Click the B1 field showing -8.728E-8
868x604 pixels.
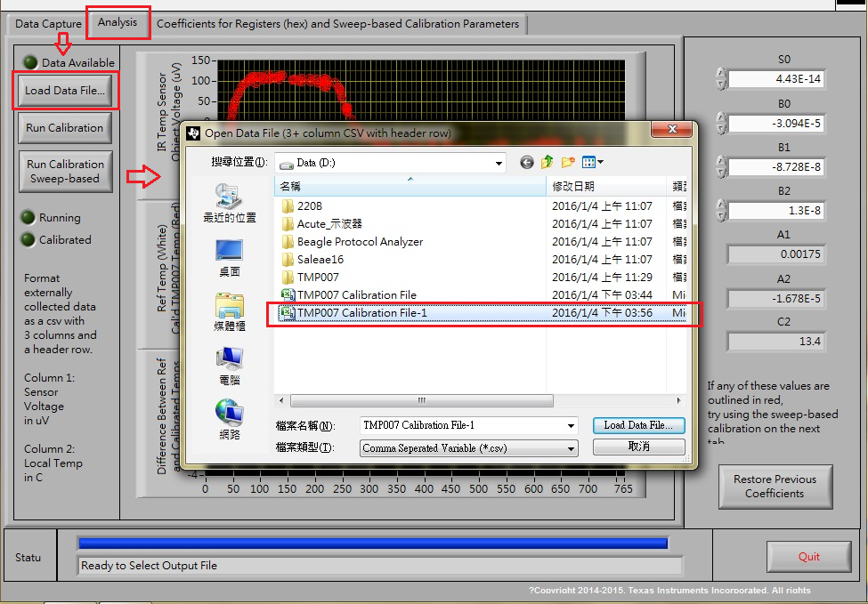[x=776, y=167]
